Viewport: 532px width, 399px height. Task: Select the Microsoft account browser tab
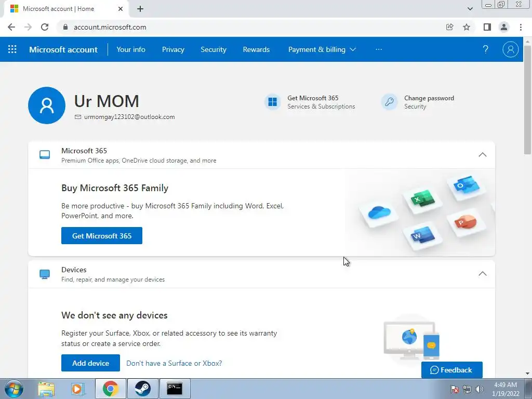[x=66, y=9]
